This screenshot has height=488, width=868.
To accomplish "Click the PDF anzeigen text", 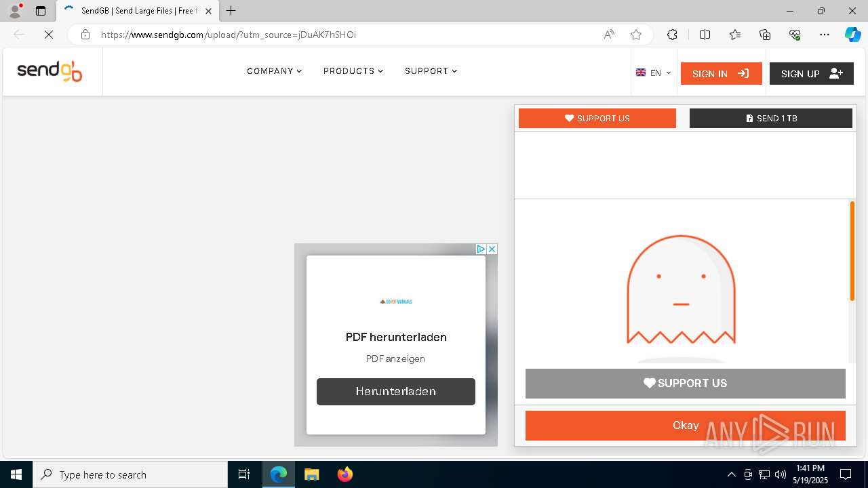I will pos(395,359).
